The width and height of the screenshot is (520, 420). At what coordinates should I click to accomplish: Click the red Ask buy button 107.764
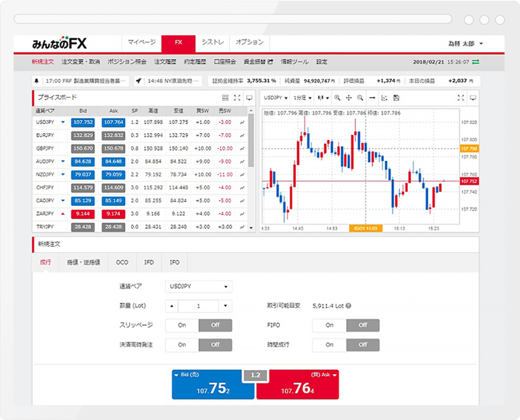(x=298, y=385)
